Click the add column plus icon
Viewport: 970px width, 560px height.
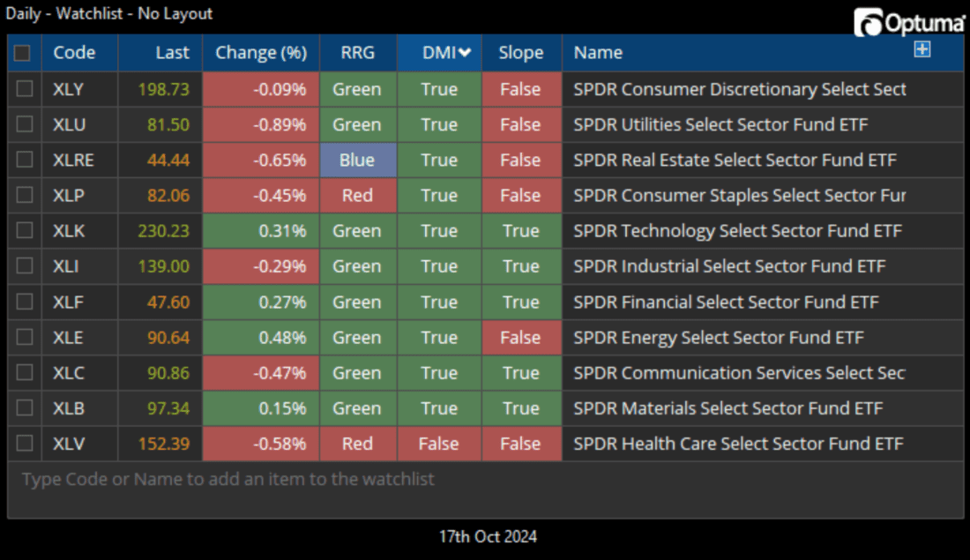click(921, 49)
